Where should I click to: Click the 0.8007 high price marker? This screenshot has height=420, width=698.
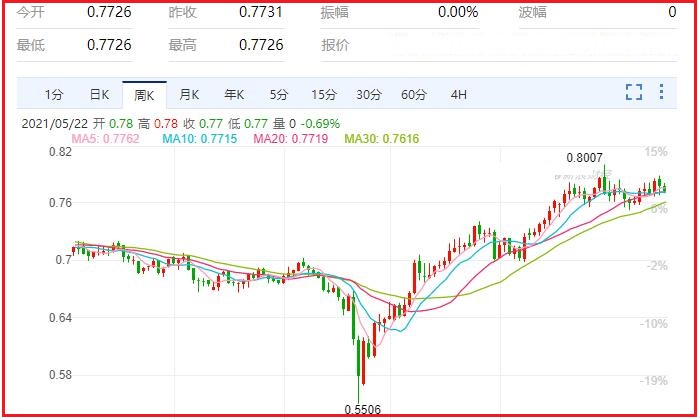[x=585, y=158]
